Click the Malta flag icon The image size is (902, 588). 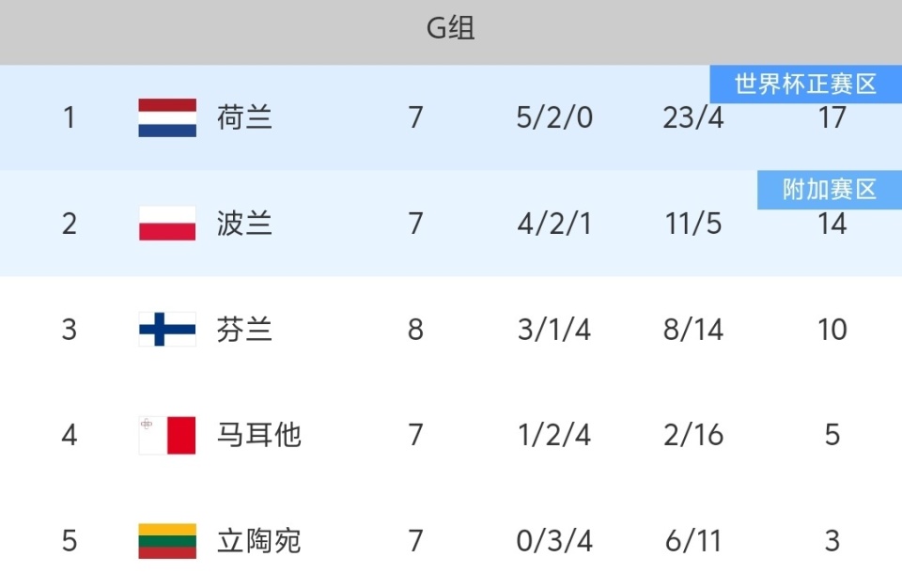click(x=167, y=435)
